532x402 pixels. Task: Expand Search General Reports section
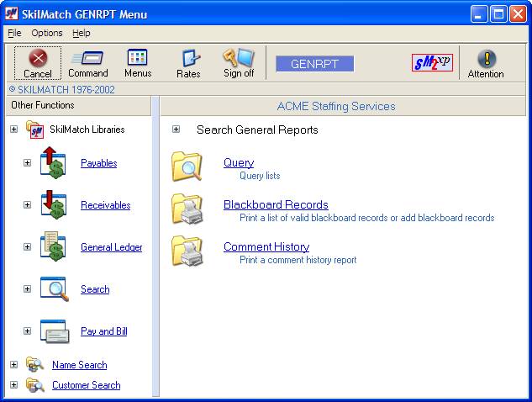pos(176,129)
